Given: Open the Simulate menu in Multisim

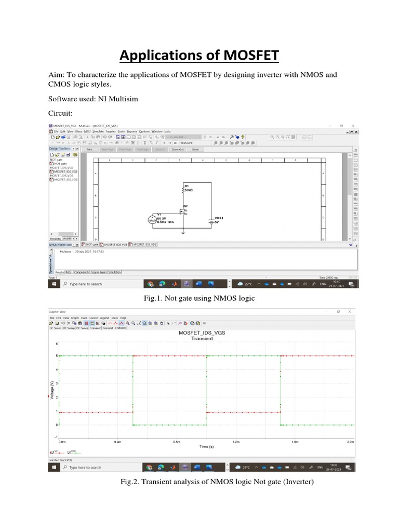Looking at the screenshot, I should 98,131.
